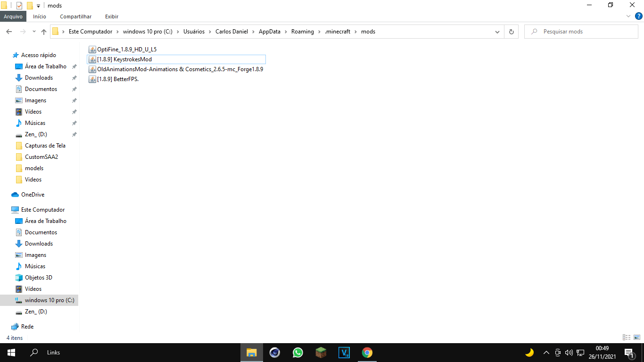Click the Pesquisar mods search field
Viewport: 644px width, 362px height.
(581, 32)
